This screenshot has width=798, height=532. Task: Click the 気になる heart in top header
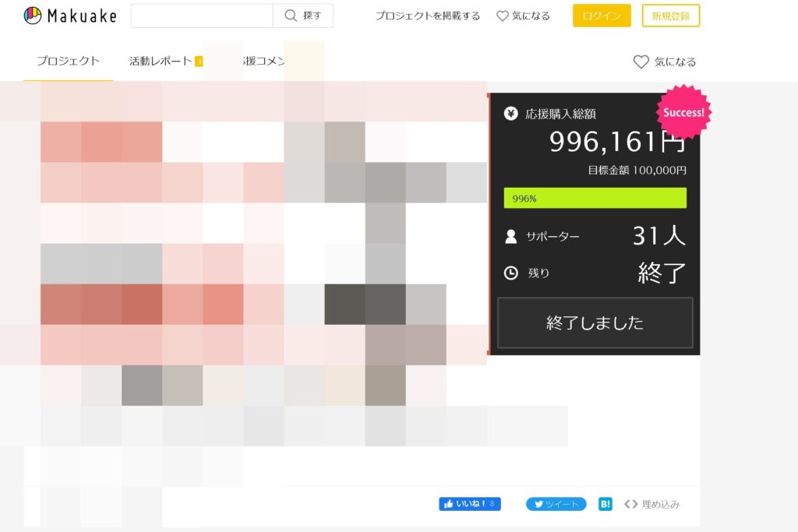[524, 16]
